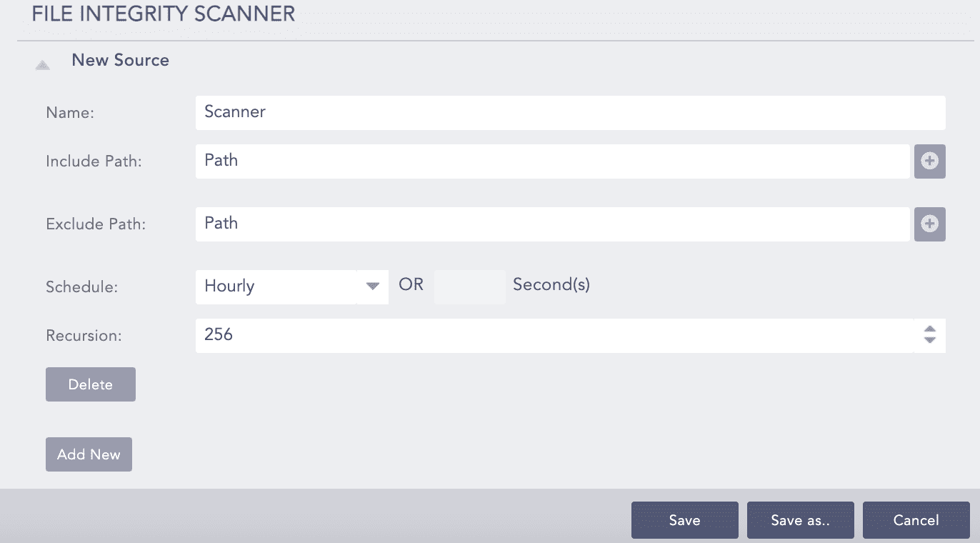
Task: Increase Recursion value with up arrow
Action: coord(929,330)
